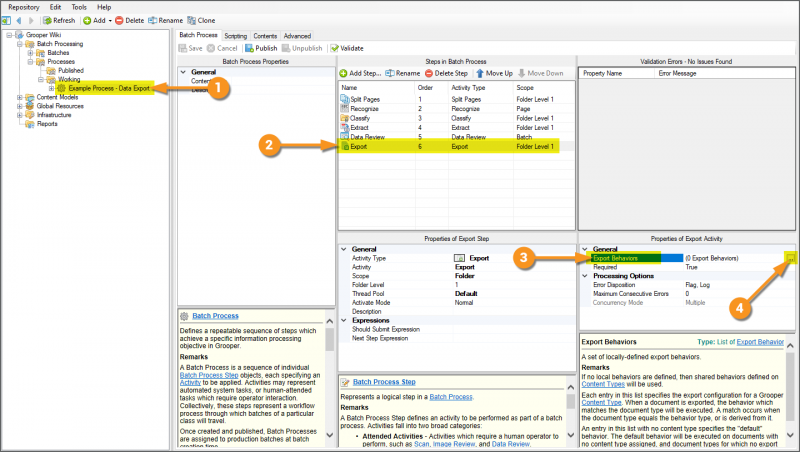Click Move Down button
Image resolution: width=800 pixels, height=452 pixels.
(x=541, y=73)
